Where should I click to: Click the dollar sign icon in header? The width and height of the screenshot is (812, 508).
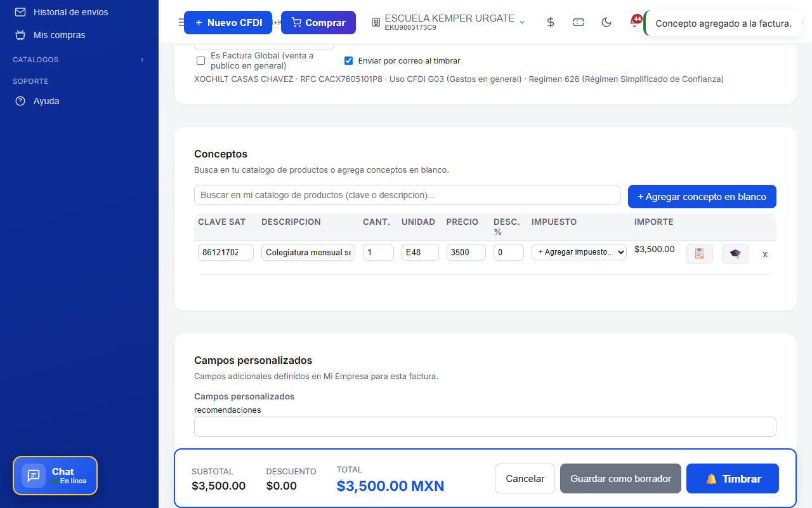(x=551, y=22)
